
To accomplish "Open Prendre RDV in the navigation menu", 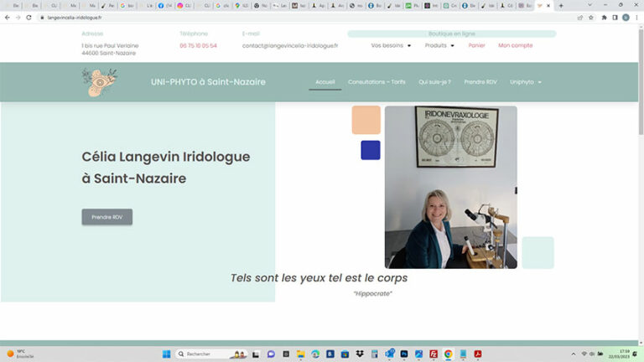I will [x=480, y=82].
